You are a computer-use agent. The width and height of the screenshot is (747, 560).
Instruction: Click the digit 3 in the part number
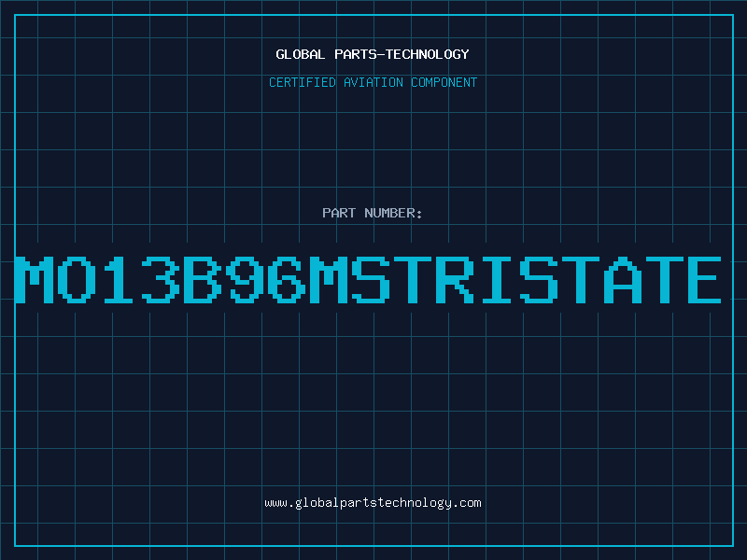[161, 279]
